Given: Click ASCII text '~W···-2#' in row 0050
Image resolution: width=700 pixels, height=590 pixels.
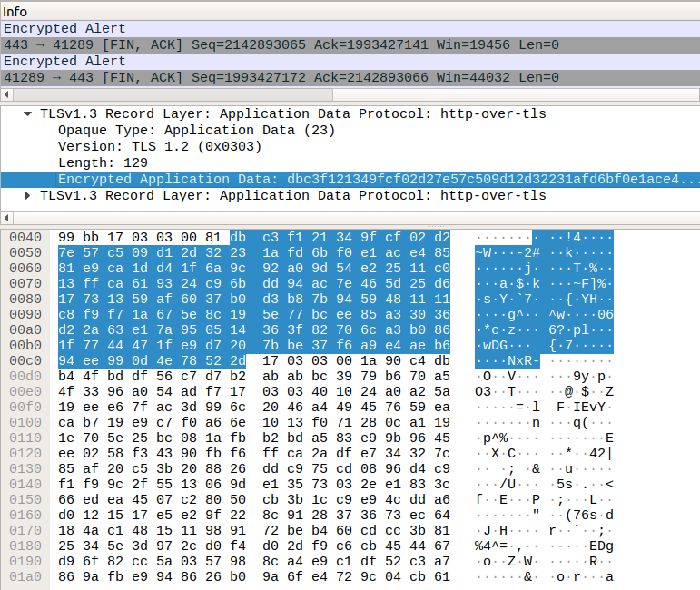Looking at the screenshot, I should pos(508,252).
